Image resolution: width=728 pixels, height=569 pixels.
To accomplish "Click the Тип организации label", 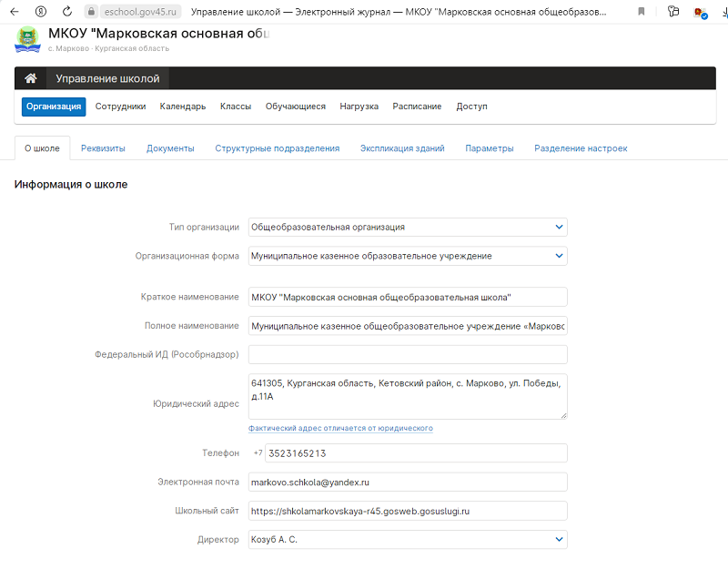I will (x=204, y=227).
